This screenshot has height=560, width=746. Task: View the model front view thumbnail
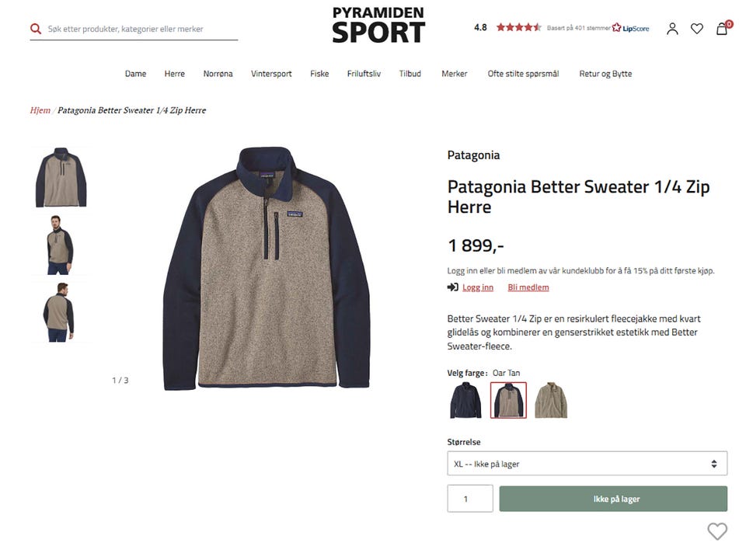pyautogui.click(x=60, y=245)
